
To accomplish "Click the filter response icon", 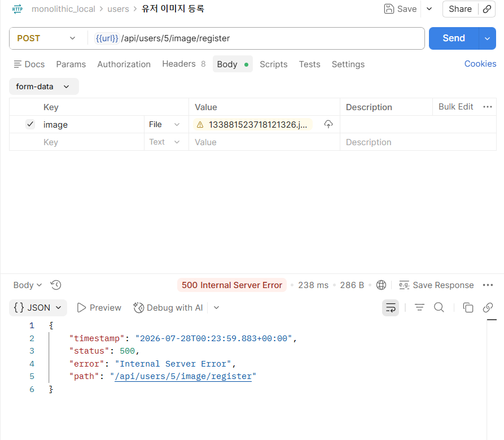I will (x=419, y=308).
